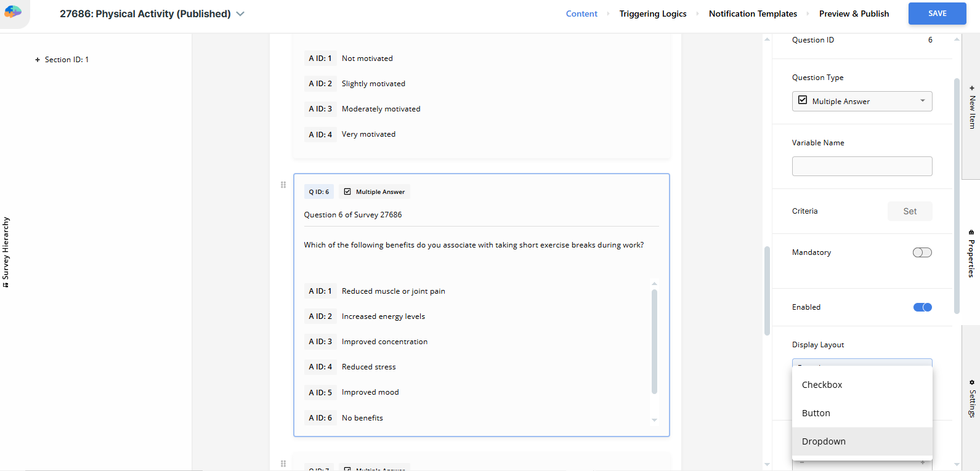Click the SAVE button
Screen dimensions: 980x471
pos(937,14)
